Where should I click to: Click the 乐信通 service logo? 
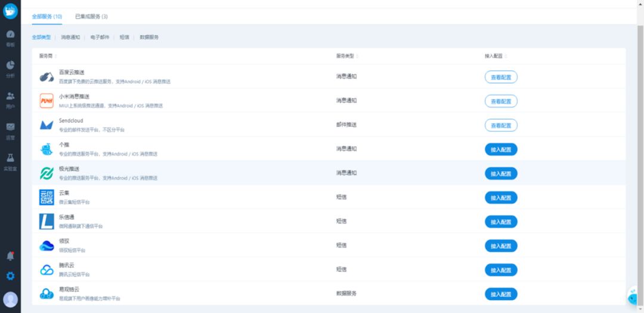(x=47, y=222)
